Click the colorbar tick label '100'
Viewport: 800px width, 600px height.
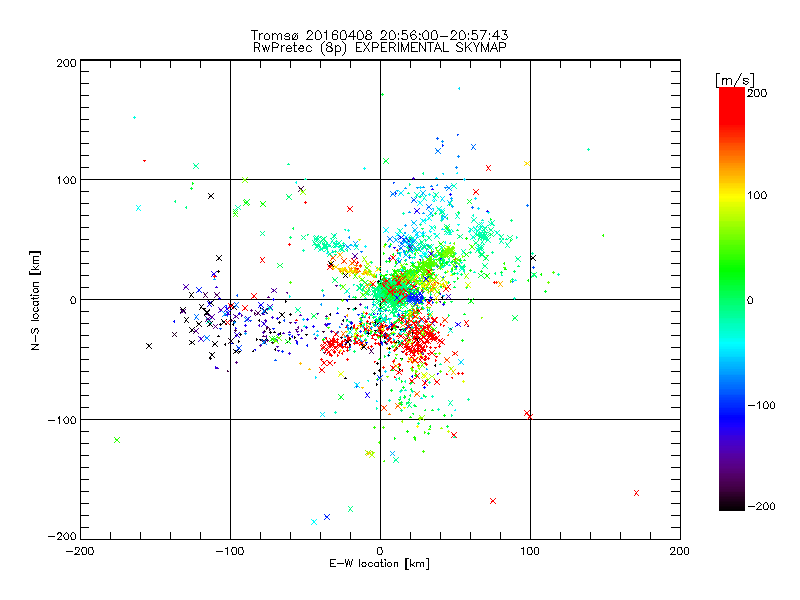coord(757,195)
